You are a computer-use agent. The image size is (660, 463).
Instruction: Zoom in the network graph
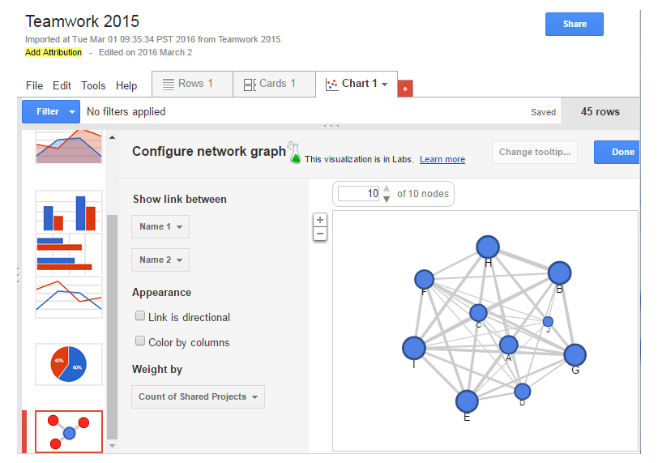pos(320,220)
